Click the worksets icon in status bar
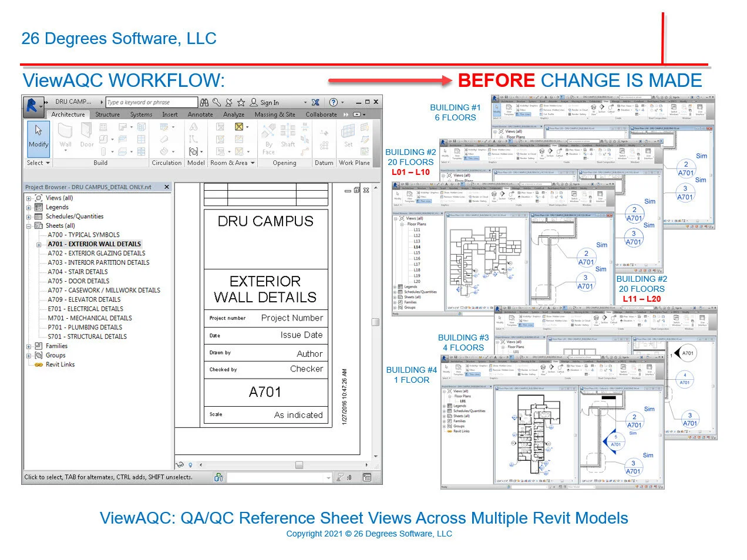The image size is (747, 560). coord(218,477)
